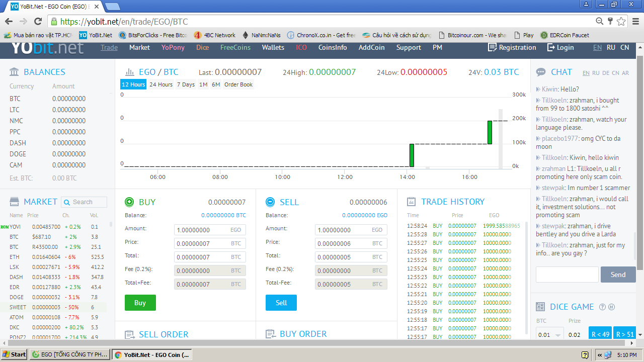Select the SWEET row in market list
The height and width of the screenshot is (362, 644).
54,307
